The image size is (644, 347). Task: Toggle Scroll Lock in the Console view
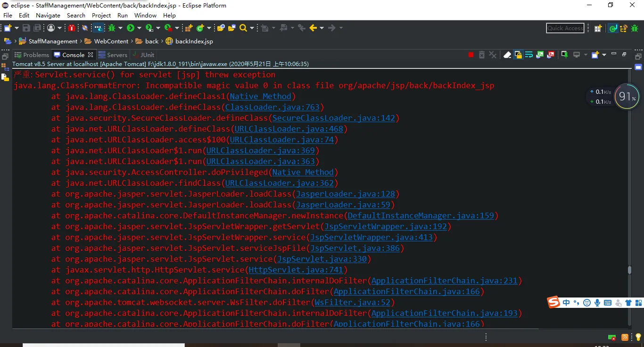(518, 55)
